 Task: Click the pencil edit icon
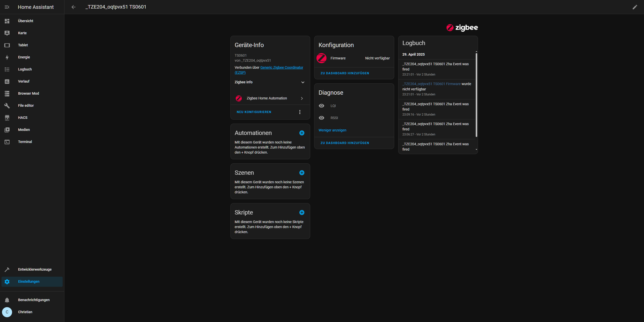tap(635, 7)
